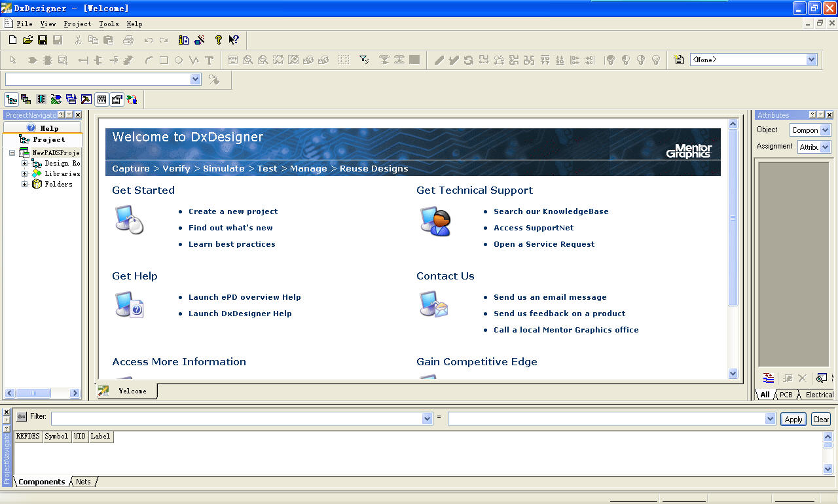Open the File menu
Image resolution: width=838 pixels, height=504 pixels.
25,24
